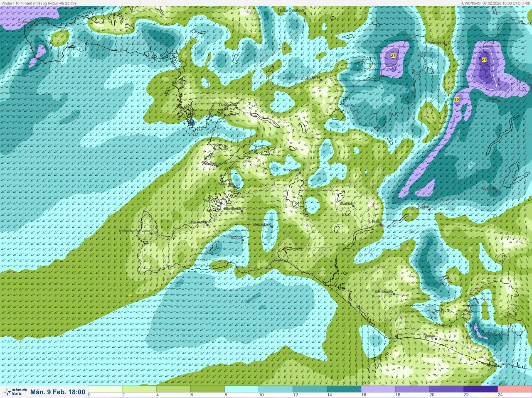The image size is (532, 398).
Task: Select the 22–24 m/s dark indigo legend swatch
Action: 480,389
